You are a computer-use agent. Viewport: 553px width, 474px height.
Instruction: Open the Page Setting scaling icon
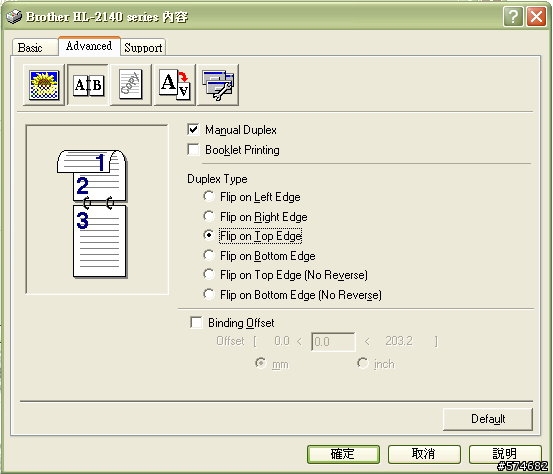(x=175, y=85)
